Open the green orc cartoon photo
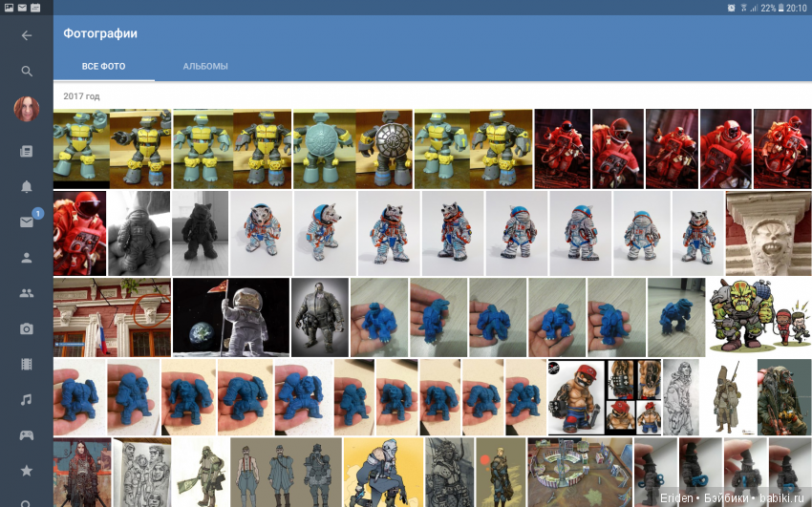 point(759,317)
